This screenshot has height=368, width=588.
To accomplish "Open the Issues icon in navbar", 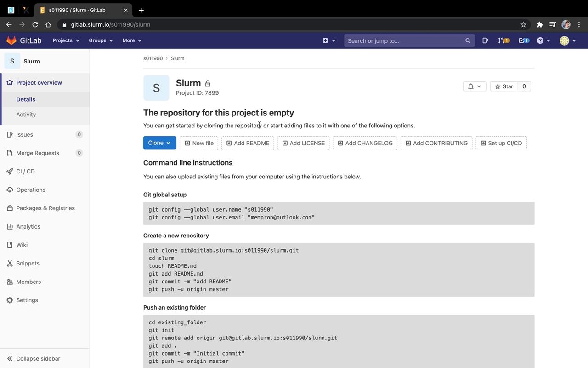I will tap(485, 40).
